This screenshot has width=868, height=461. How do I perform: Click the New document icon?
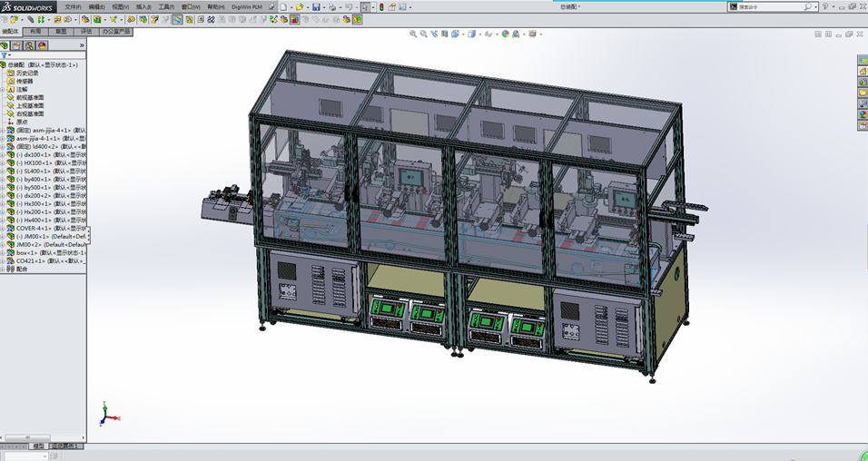pos(283,7)
